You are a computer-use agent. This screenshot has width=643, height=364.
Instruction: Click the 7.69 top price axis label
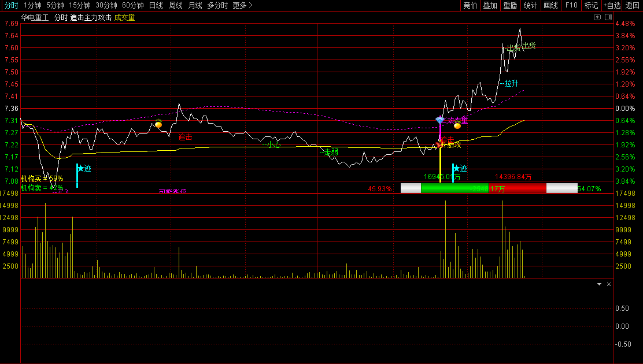point(12,24)
